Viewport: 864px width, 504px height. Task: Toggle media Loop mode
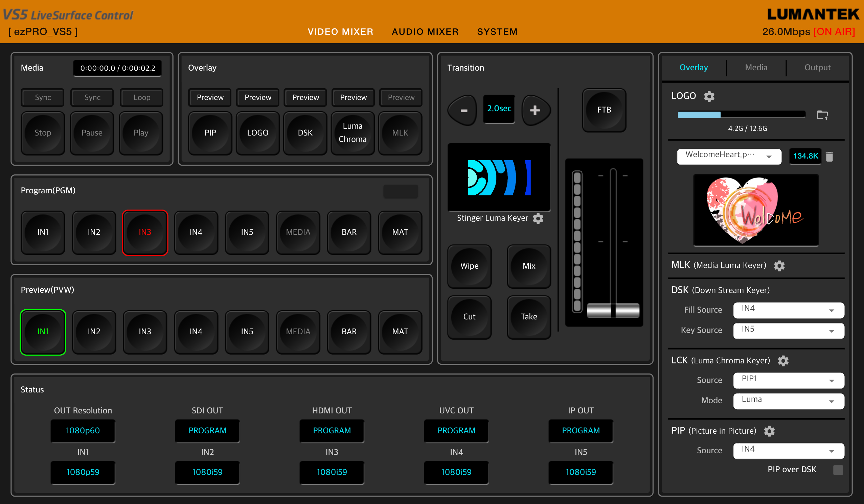tap(142, 97)
